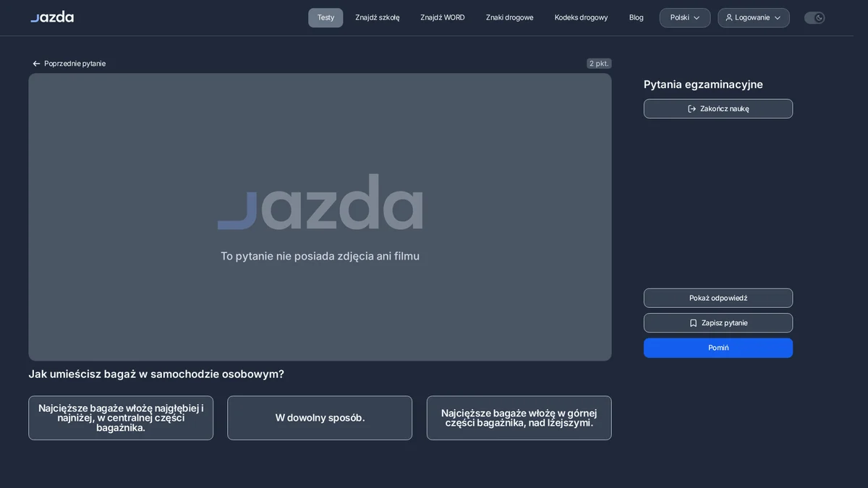Image resolution: width=868 pixels, height=488 pixels.
Task: Click the 'To pytanie nie posiada zdjęcia ani filmu' text
Action: (320, 256)
